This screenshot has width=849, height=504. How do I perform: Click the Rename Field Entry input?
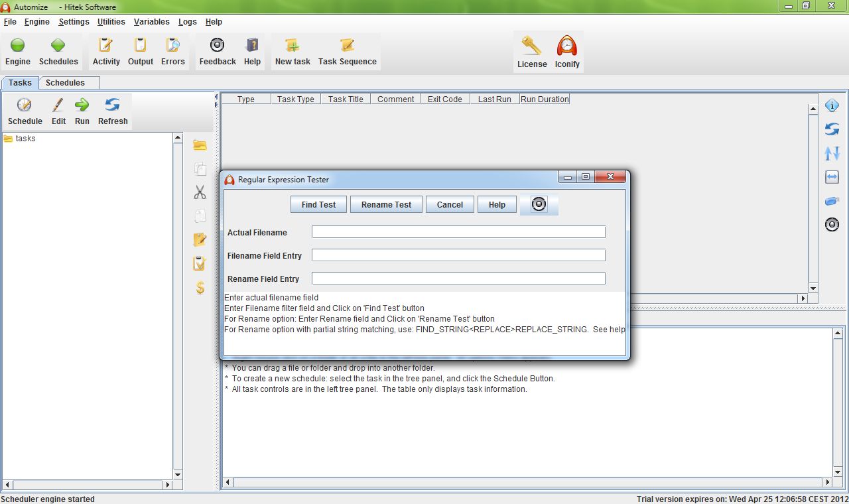pyautogui.click(x=458, y=279)
